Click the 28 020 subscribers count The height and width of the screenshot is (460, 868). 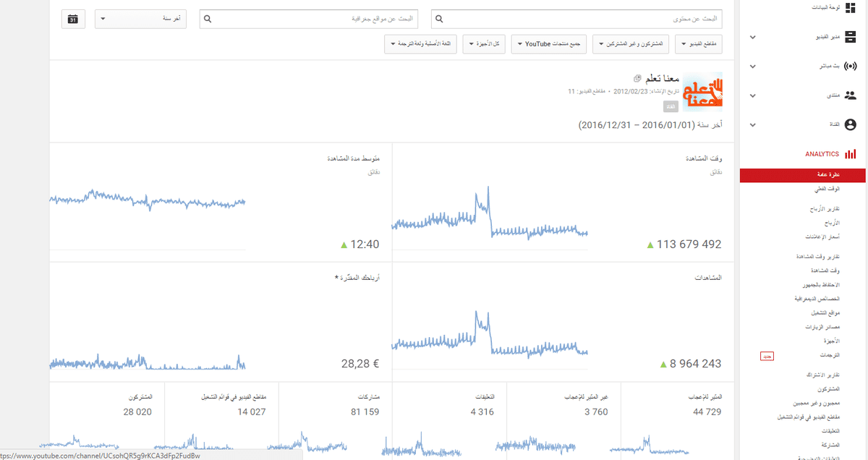[x=137, y=412]
